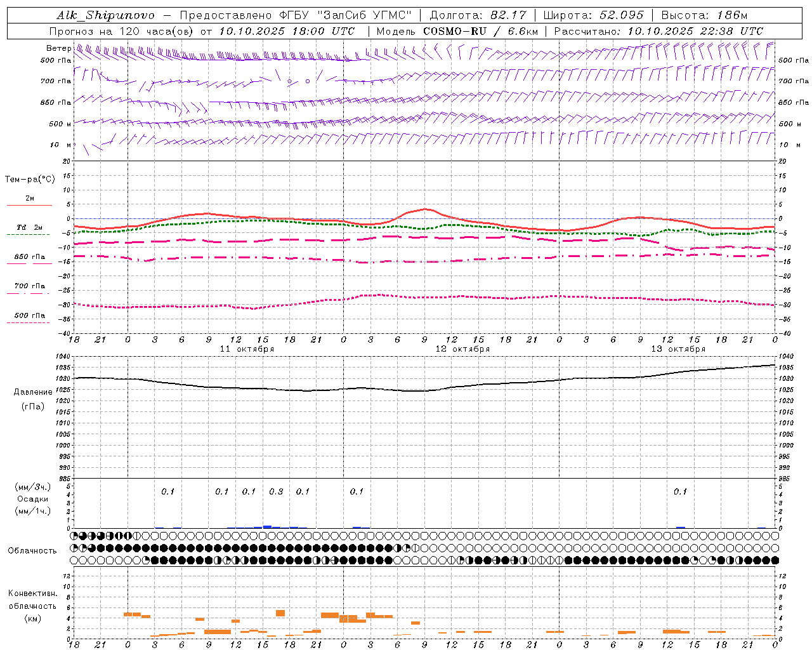Image resolution: width=812 pixels, height=650 pixels.
Task: Select the latitude value Широта: 52.095
Action: click(x=593, y=15)
